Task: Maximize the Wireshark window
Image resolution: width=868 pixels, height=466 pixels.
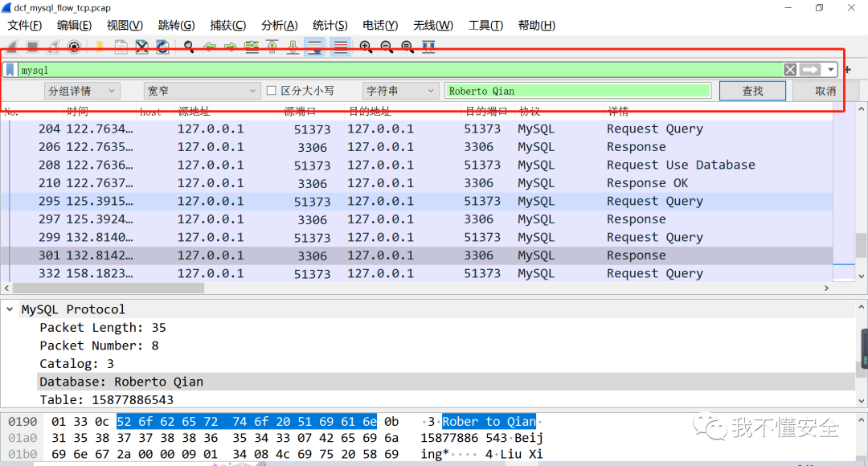Action: [820, 8]
